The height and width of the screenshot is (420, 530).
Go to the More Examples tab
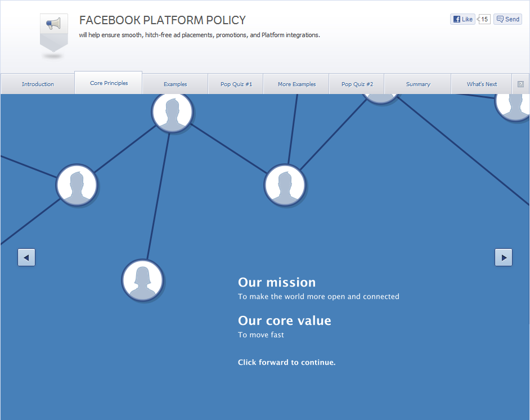pyautogui.click(x=297, y=84)
